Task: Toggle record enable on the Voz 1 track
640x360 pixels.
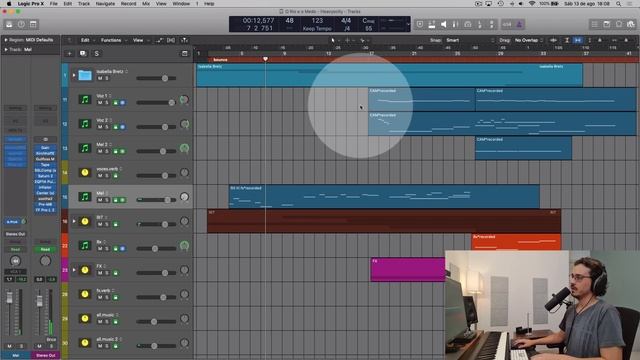Action: click(x=116, y=102)
